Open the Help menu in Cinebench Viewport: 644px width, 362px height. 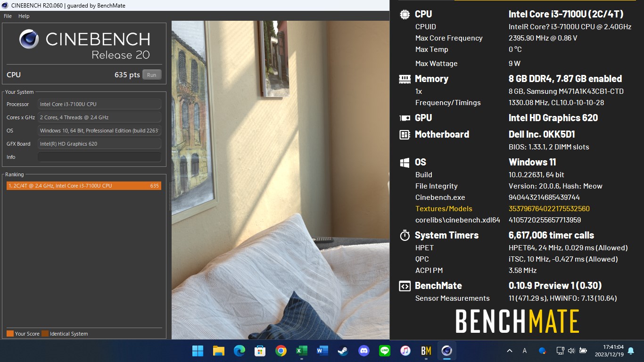pos(24,16)
